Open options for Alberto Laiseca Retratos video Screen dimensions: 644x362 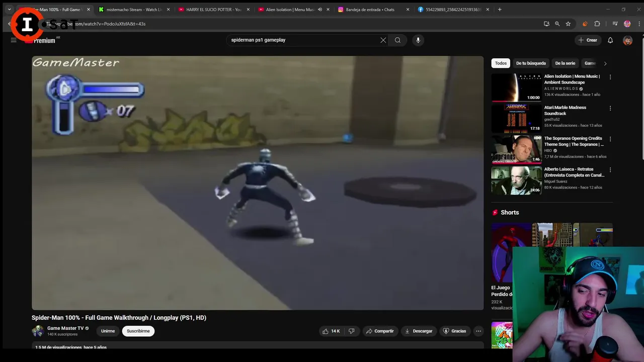(x=610, y=170)
